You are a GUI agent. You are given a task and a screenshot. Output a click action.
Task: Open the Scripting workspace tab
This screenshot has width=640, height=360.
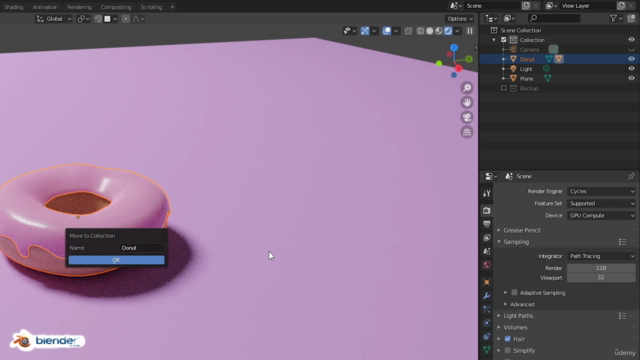click(x=151, y=7)
